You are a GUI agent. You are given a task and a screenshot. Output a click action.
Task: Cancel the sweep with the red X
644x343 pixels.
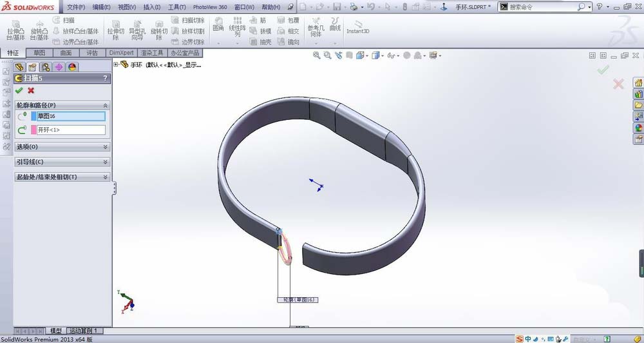[x=30, y=90]
